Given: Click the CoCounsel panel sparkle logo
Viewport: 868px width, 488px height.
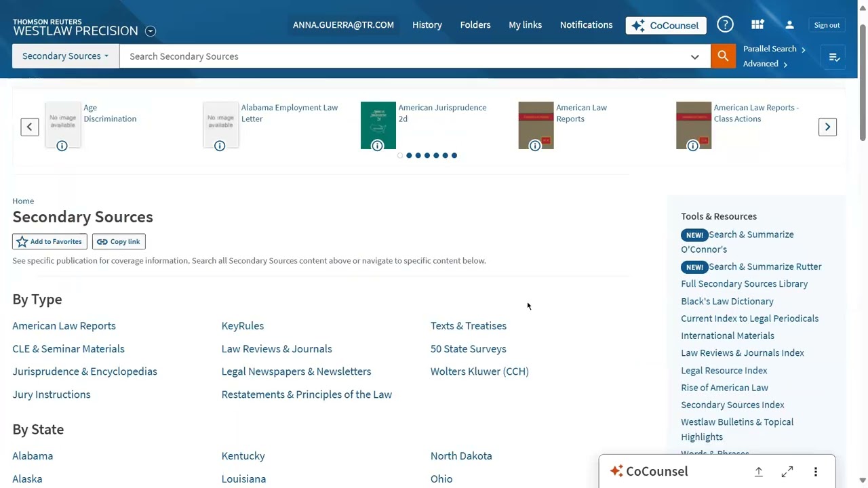Looking at the screenshot, I should pyautogui.click(x=616, y=471).
